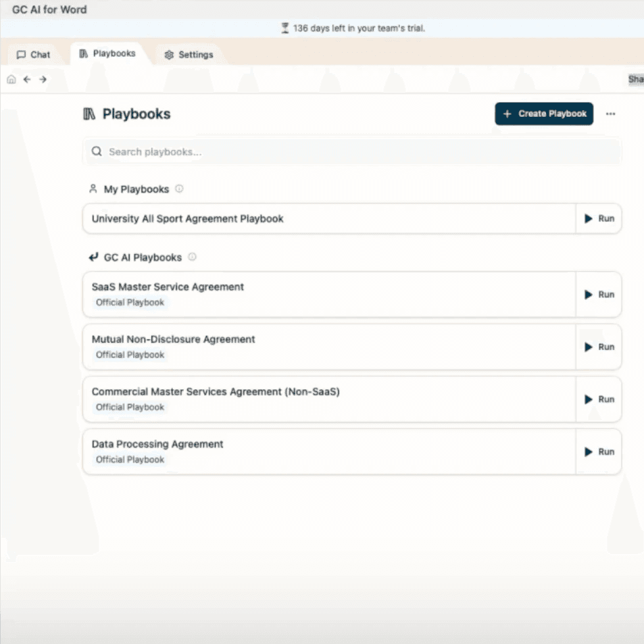Open Mutual Non-Disclosure Agreement entry
644x644 pixels.
pos(329,347)
